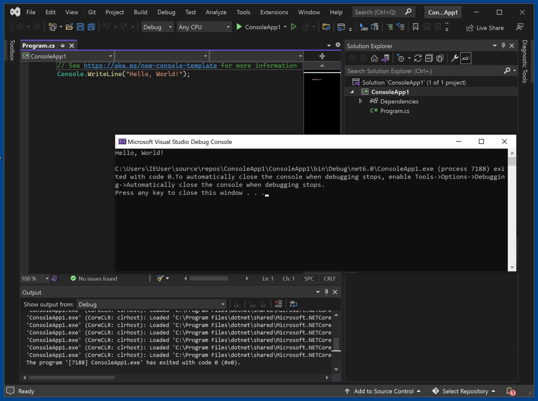The image size is (538, 401).
Task: Toggle the SPC indentation indicator
Action: tap(309, 279)
